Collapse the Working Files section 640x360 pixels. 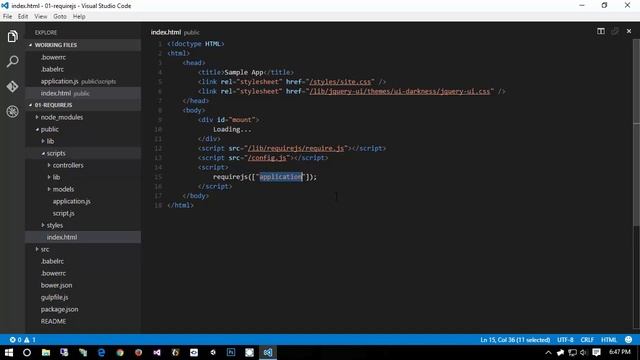point(83,45)
